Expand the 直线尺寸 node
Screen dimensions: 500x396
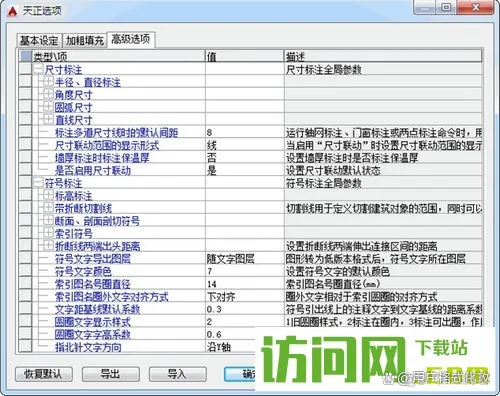[49, 119]
